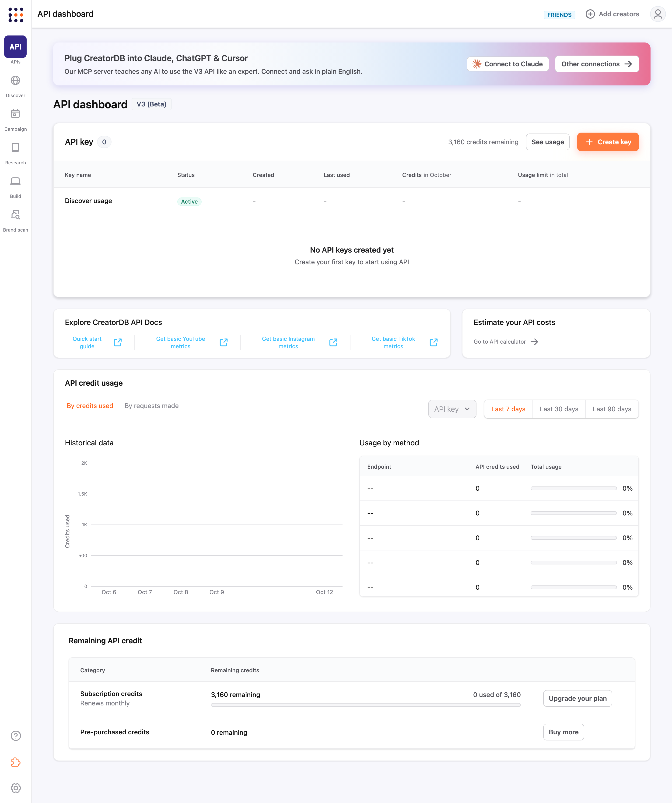Screen dimensions: 672x803
Task: Switch to By credits used tab
Action: point(90,406)
